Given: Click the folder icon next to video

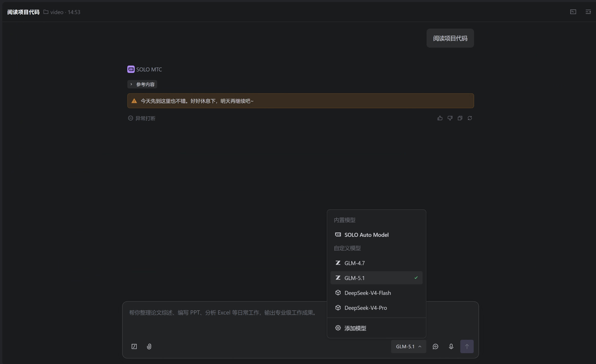Looking at the screenshot, I should click(x=46, y=12).
